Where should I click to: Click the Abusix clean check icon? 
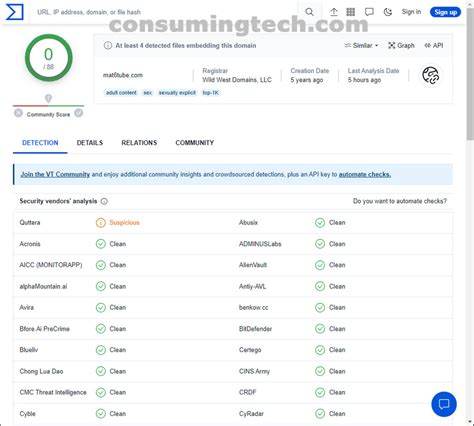[x=320, y=223]
